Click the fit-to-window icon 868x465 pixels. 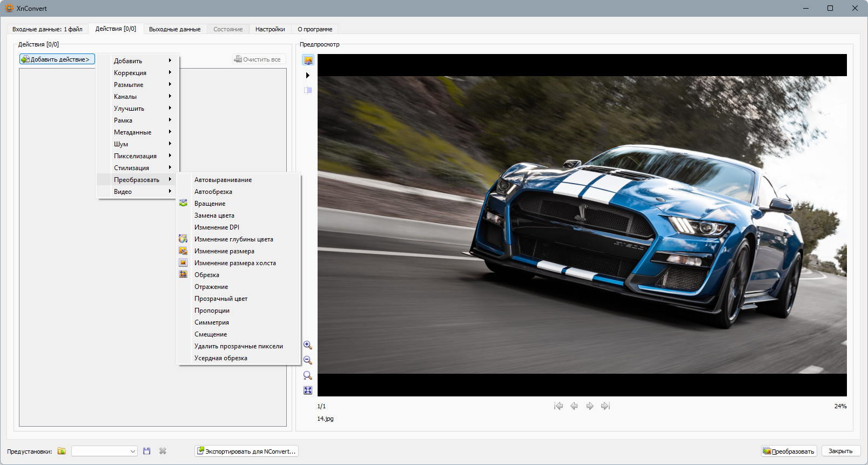coord(308,390)
